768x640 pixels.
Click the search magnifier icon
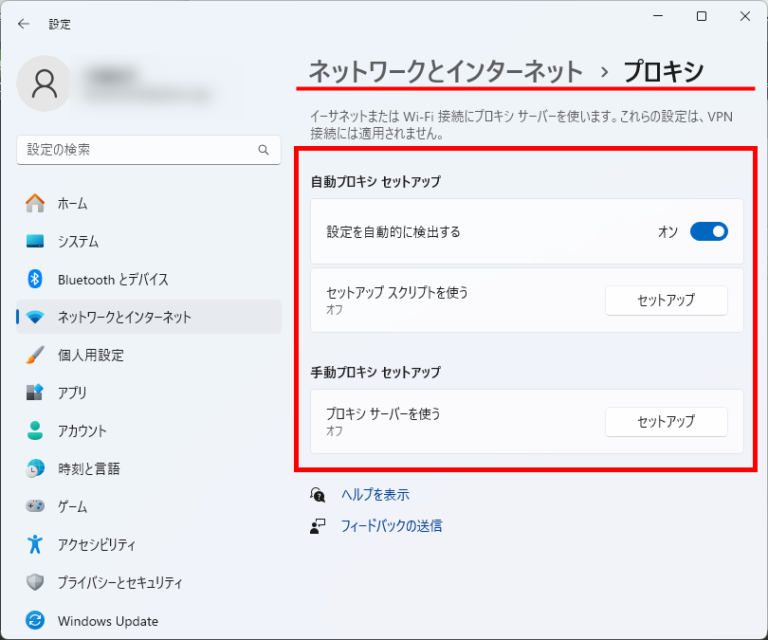(x=264, y=150)
